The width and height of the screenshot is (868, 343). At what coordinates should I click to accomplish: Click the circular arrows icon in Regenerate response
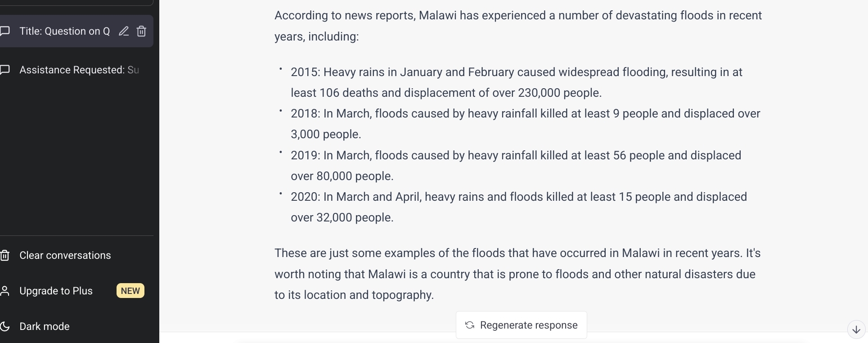(470, 325)
